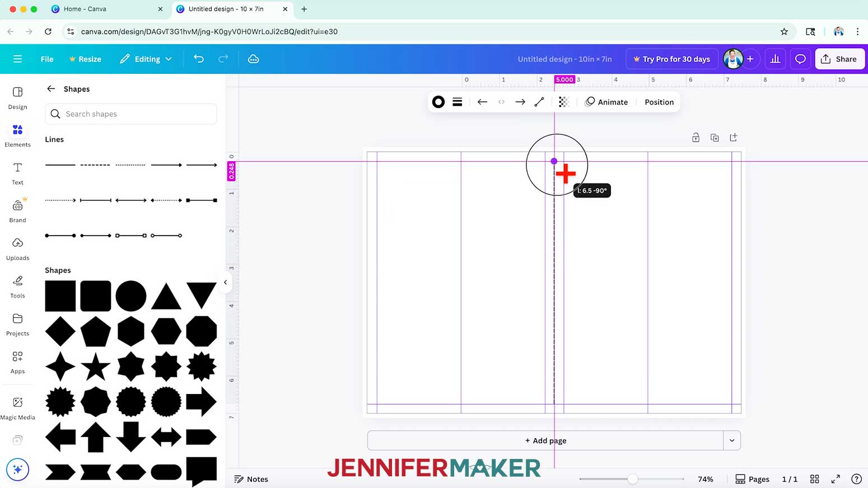This screenshot has height=488, width=868.
Task: Click the Canva AI sparkle button
Action: tap(17, 470)
